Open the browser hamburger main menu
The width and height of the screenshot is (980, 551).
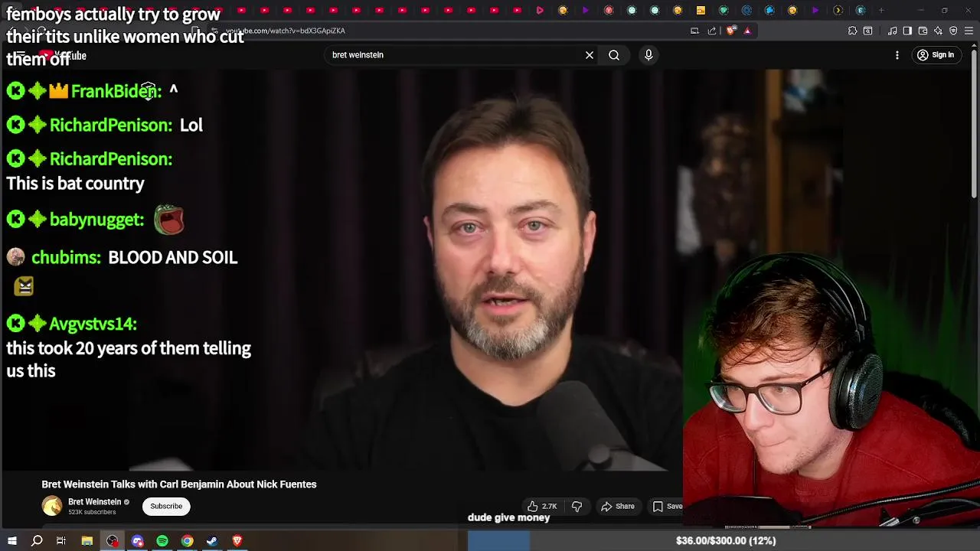(x=969, y=31)
